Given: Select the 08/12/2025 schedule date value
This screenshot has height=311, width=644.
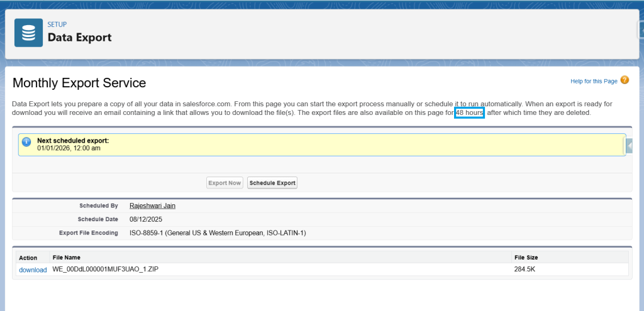Looking at the screenshot, I should pos(146,219).
